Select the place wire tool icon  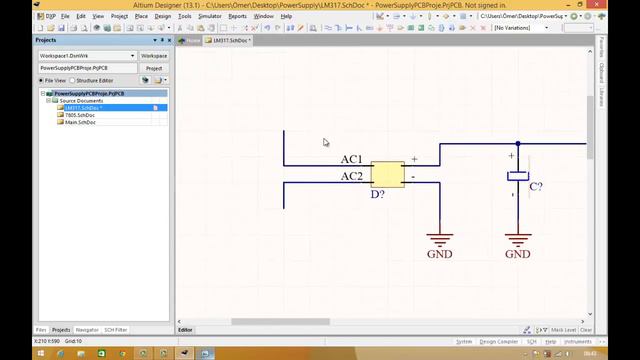coord(328,28)
